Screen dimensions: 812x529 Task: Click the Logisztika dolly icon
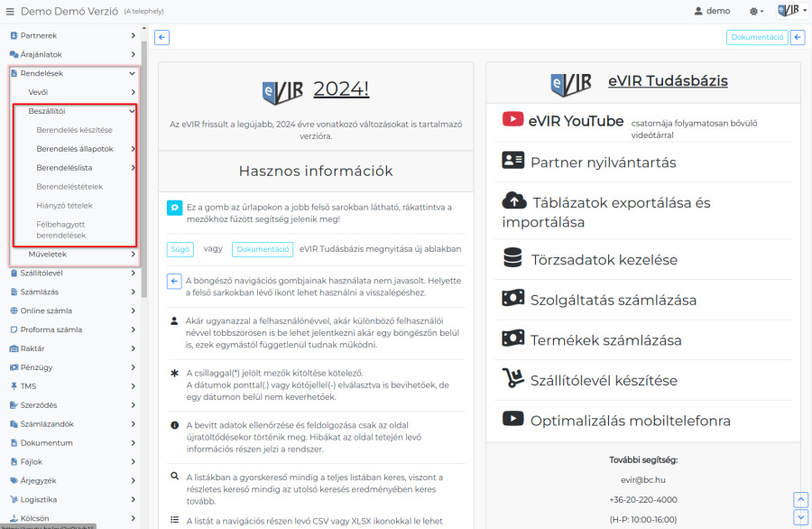tap(14, 500)
